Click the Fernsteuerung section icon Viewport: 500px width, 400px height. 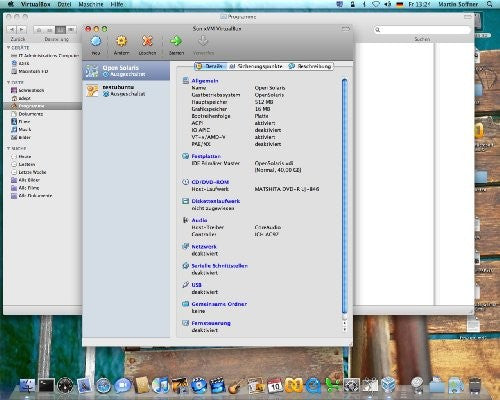[x=185, y=323]
